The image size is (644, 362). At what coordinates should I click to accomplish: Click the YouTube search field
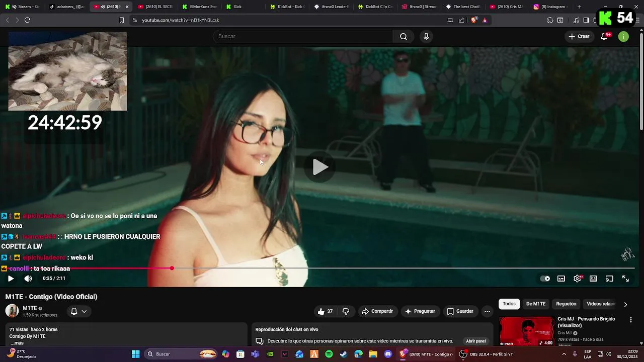click(303, 36)
